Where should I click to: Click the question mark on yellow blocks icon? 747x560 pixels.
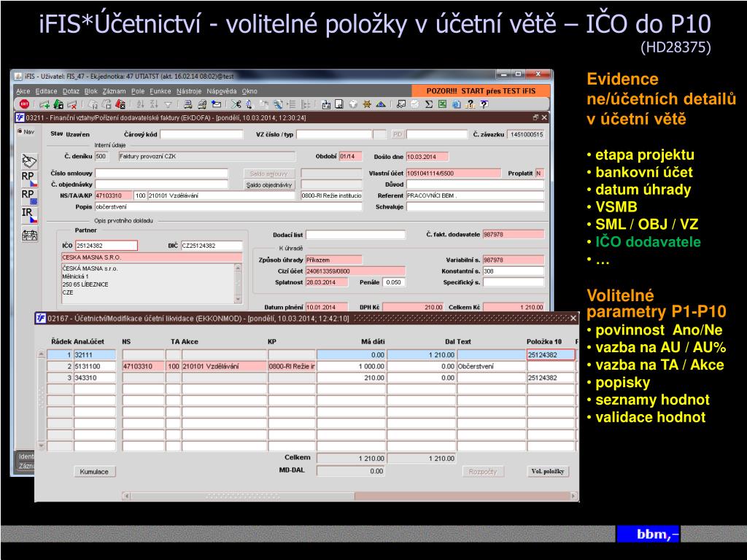[471, 104]
